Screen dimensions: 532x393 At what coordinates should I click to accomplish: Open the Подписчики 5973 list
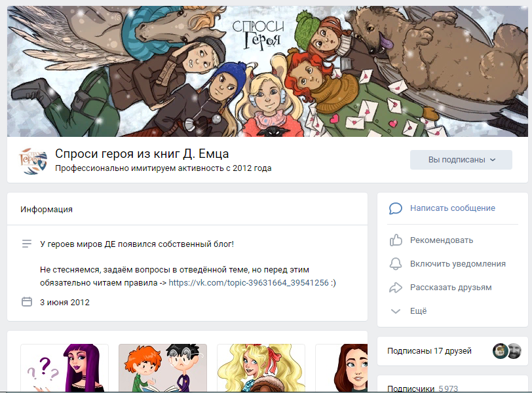point(423,388)
